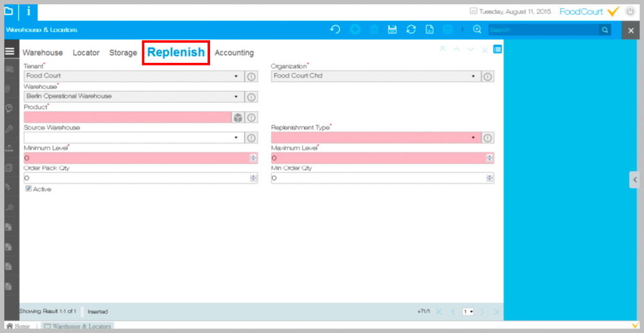Viewport: 644px width, 333px height.
Task: Open the chat icon in sidebar
Action: (x=9, y=69)
